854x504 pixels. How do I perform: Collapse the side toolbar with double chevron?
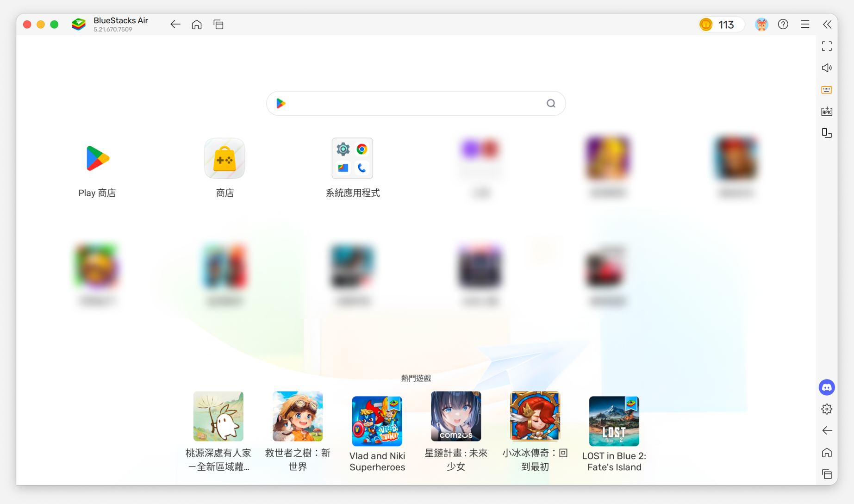pos(827,25)
